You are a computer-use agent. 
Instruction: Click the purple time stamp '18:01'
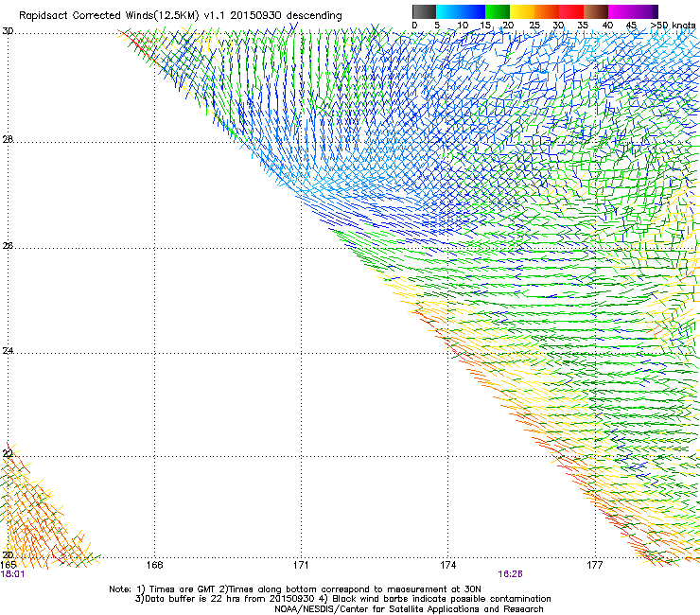click(x=12, y=574)
